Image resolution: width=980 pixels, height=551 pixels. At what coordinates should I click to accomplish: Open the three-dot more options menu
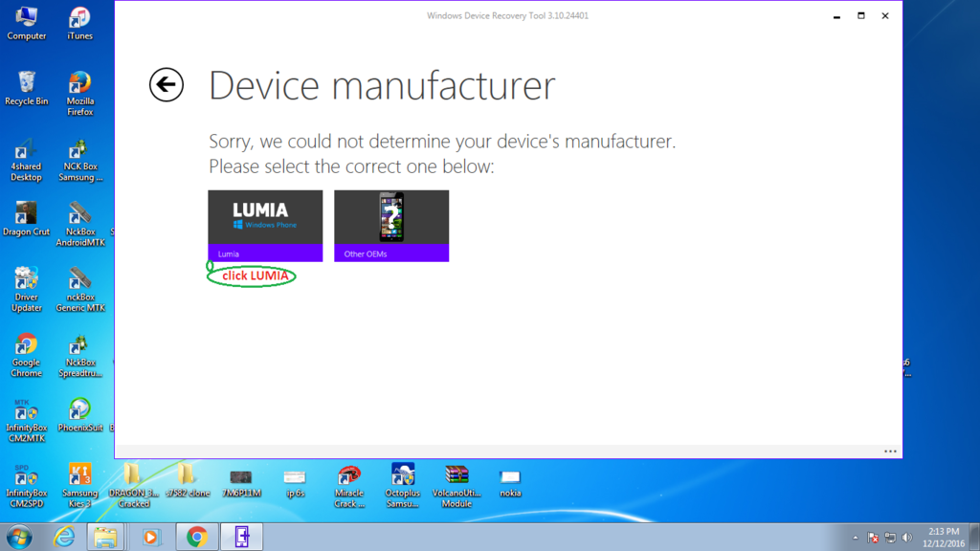tap(890, 452)
